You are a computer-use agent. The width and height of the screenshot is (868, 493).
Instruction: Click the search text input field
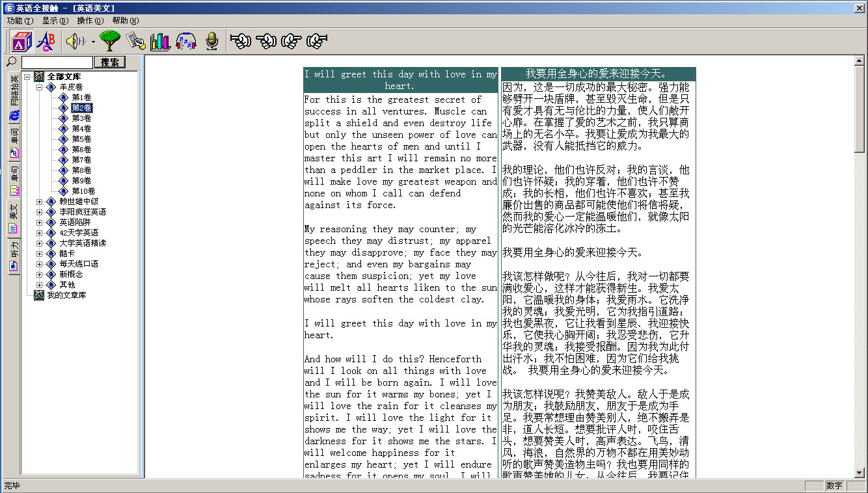pos(57,62)
